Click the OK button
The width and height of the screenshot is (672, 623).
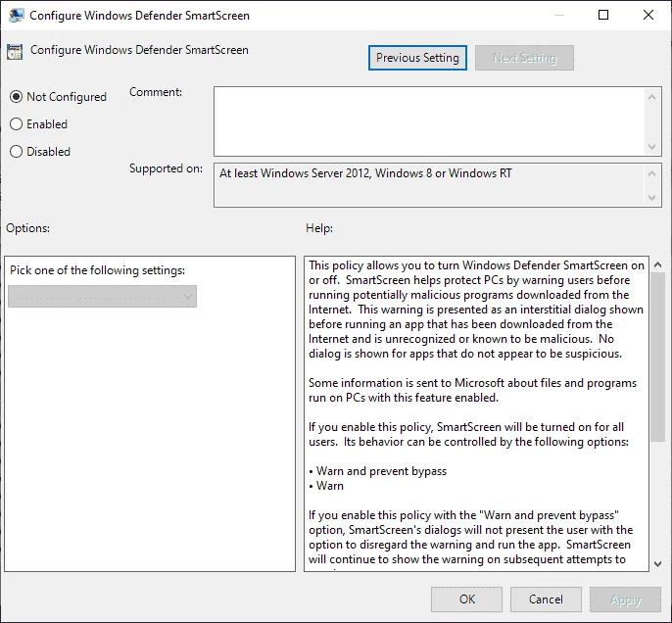tap(466, 599)
